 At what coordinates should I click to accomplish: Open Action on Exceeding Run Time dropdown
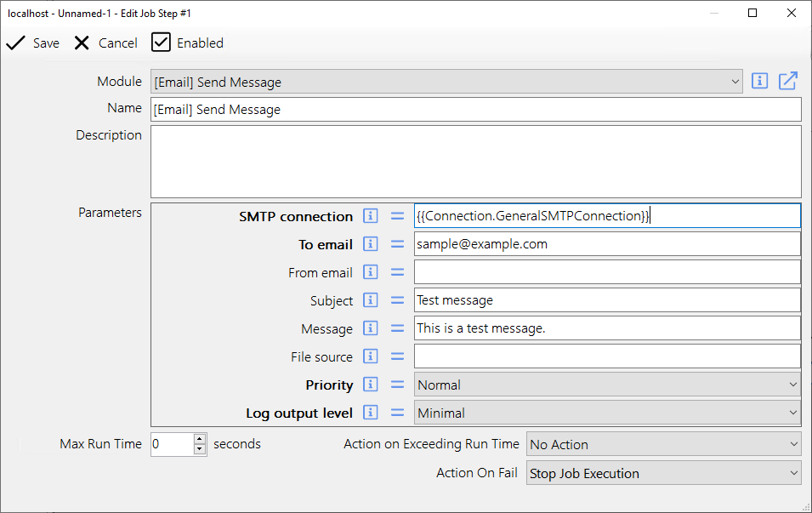tap(663, 445)
